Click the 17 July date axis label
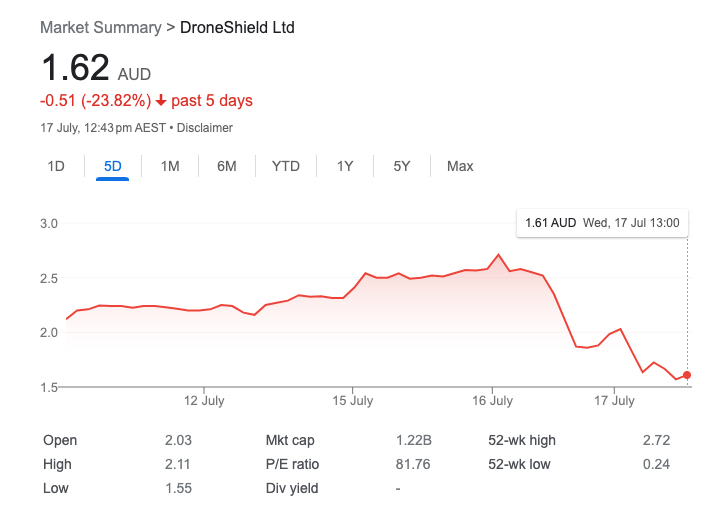 point(615,401)
